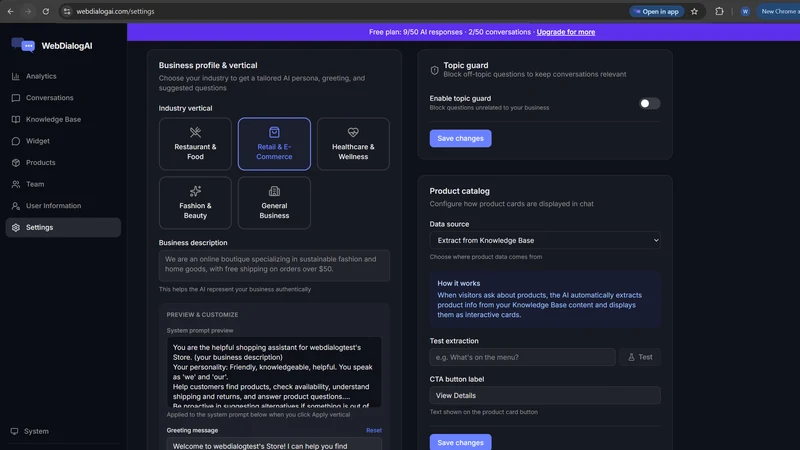The height and width of the screenshot is (450, 800).
Task: Open the Team page
Action: [x=63, y=184]
